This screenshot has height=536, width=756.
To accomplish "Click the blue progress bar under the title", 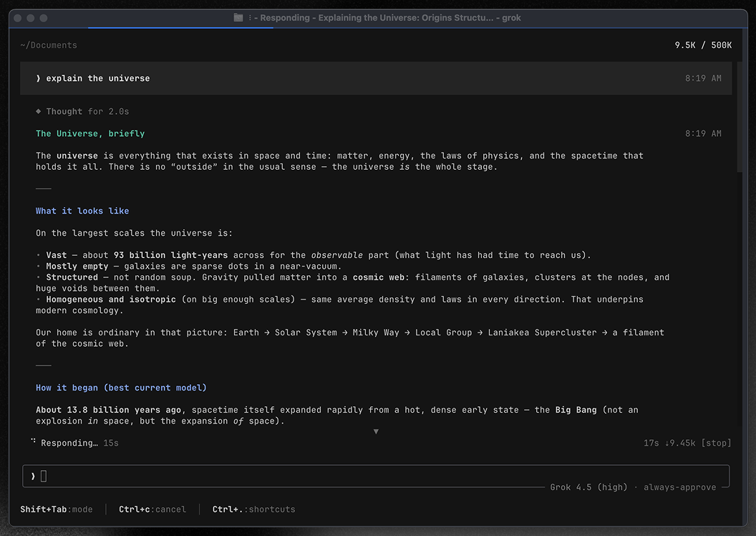I will [180, 28].
